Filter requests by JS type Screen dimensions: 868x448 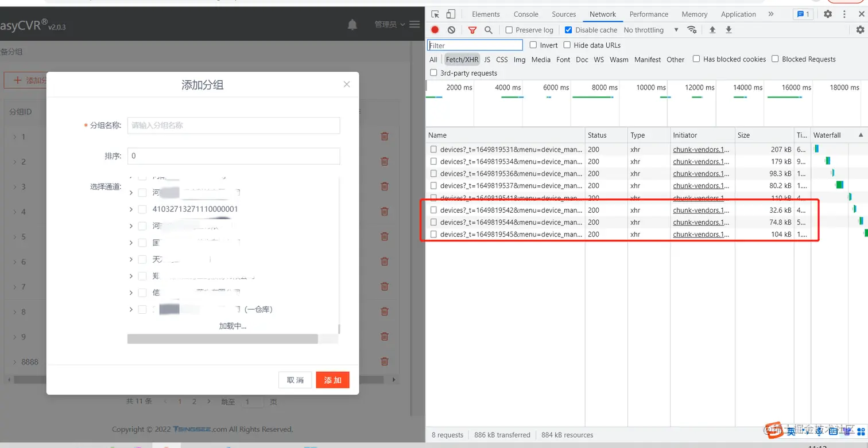[487, 60]
